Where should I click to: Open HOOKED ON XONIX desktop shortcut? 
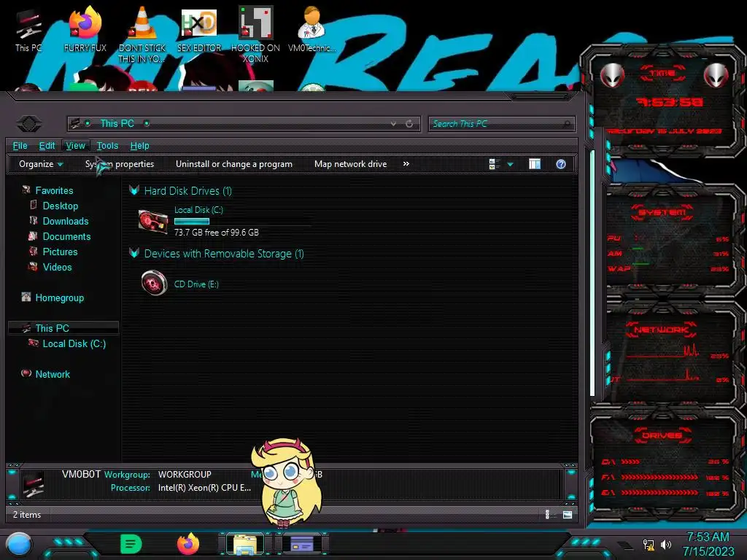[255, 34]
